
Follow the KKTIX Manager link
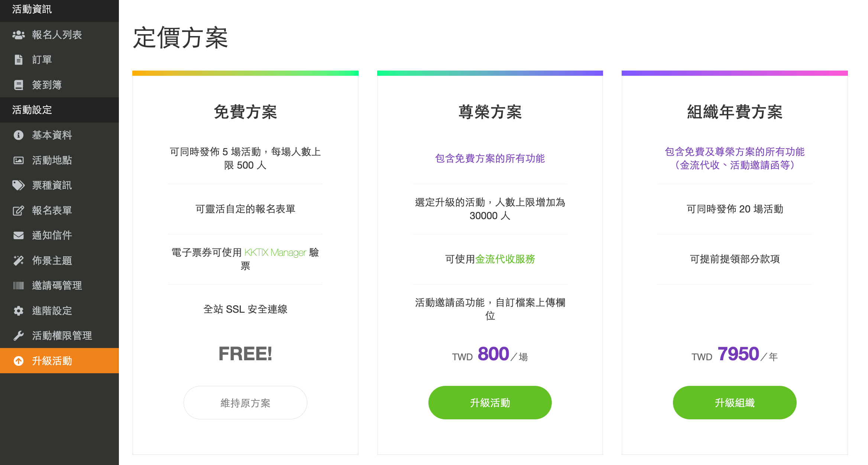click(275, 253)
